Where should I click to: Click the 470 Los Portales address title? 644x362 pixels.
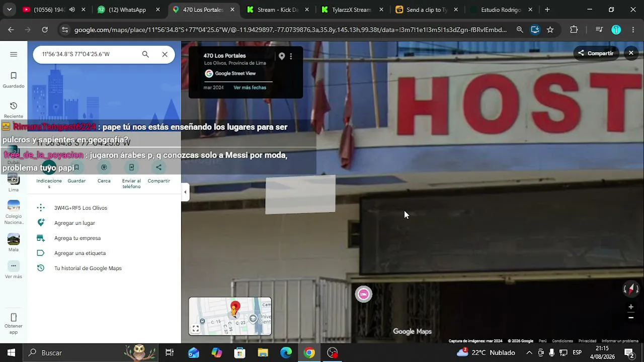[x=224, y=56]
